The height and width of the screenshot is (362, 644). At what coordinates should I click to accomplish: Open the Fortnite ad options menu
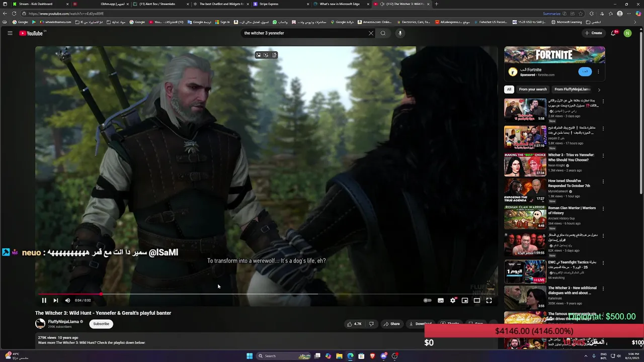tap(598, 72)
